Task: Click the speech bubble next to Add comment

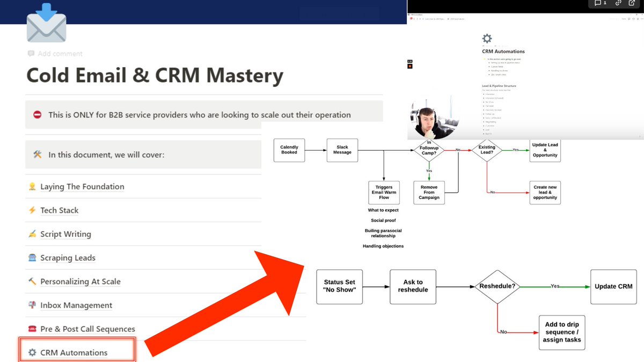Action: (31, 53)
